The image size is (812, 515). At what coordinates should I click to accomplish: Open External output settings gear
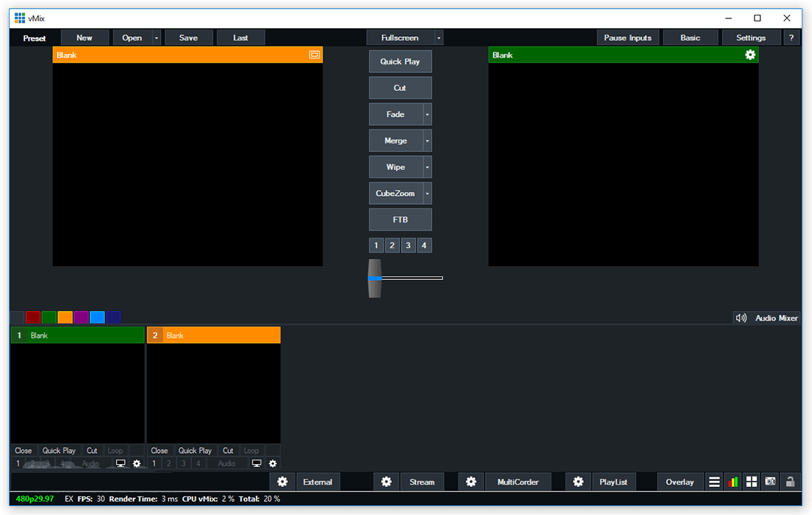[x=282, y=482]
